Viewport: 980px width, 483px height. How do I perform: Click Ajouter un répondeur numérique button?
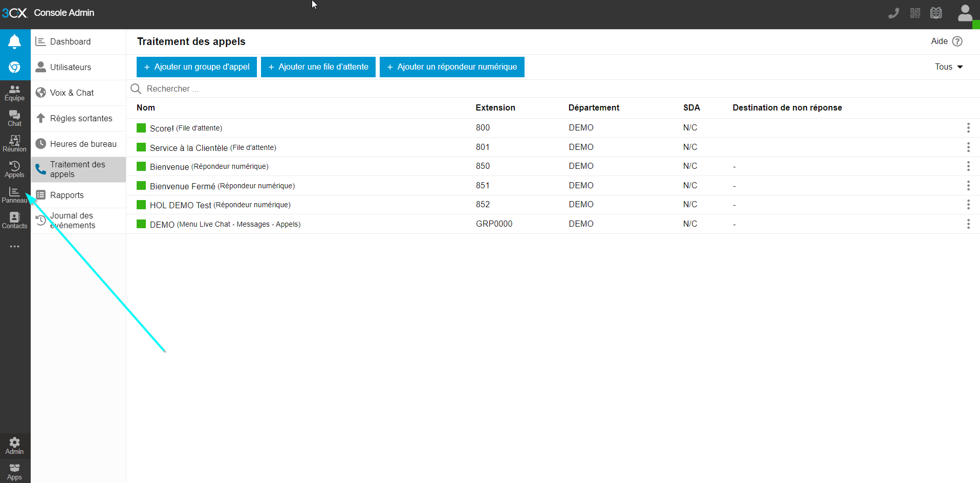pos(452,67)
